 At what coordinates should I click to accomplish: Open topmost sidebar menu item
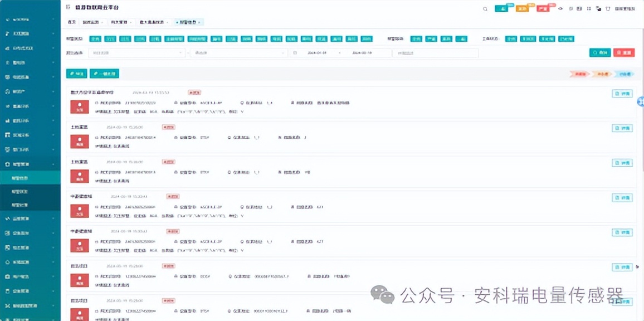(31, 19)
